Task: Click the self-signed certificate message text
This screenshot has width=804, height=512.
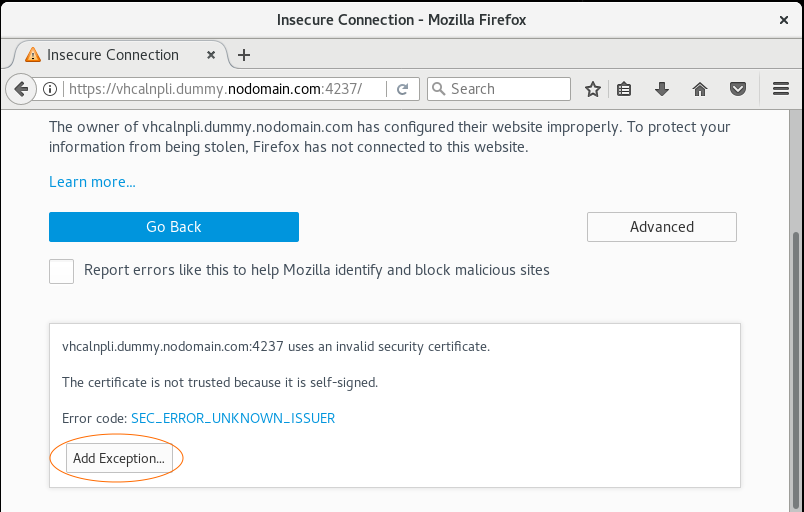Action: click(x=220, y=382)
